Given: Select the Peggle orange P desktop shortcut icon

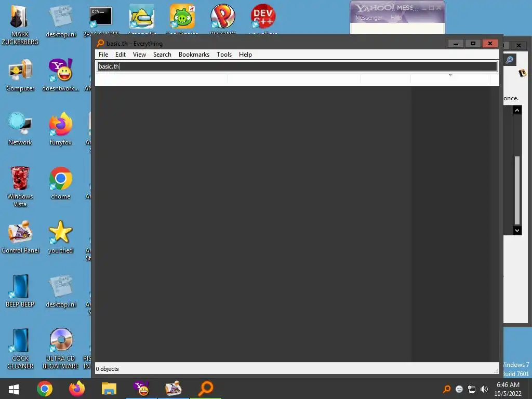Looking at the screenshot, I should tap(222, 16).
